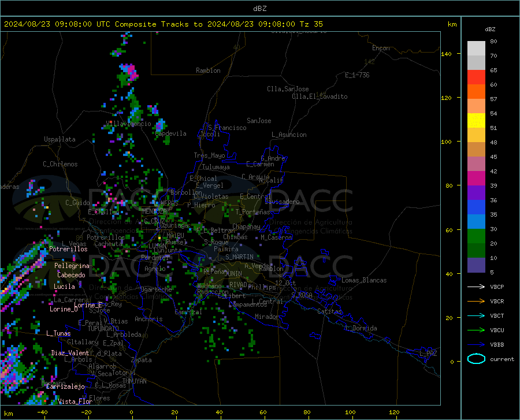Click the Clla.SanJose map label

pyautogui.click(x=288, y=89)
